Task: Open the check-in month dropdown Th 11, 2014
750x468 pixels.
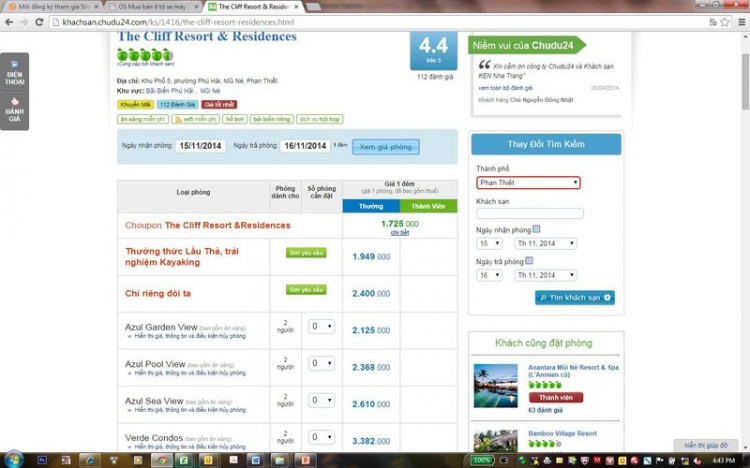Action: pos(545,244)
